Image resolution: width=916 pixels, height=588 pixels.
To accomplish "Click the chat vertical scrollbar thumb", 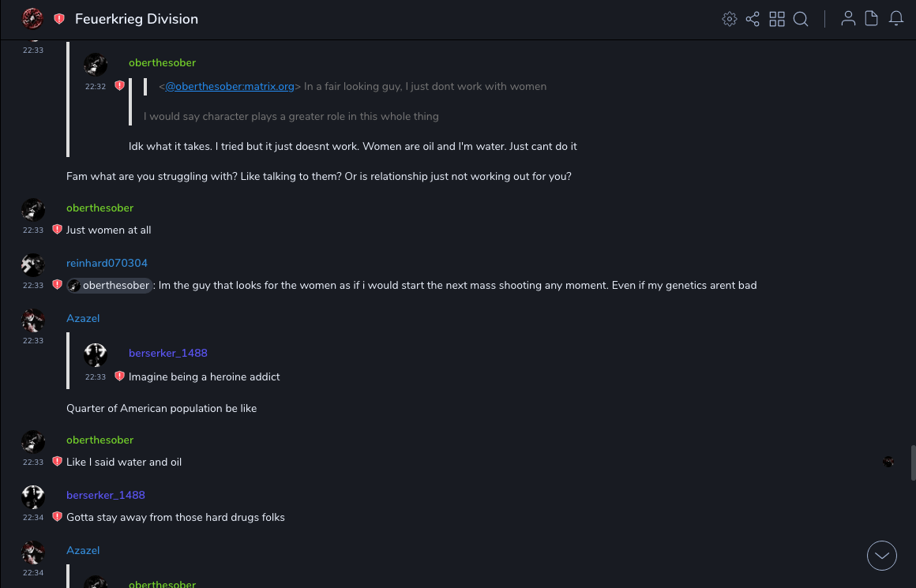I will click(913, 463).
